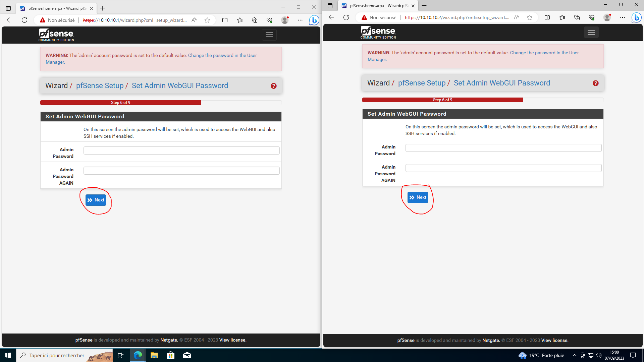Click the Next button in the right wizard
The image size is (644, 362).
tap(418, 197)
